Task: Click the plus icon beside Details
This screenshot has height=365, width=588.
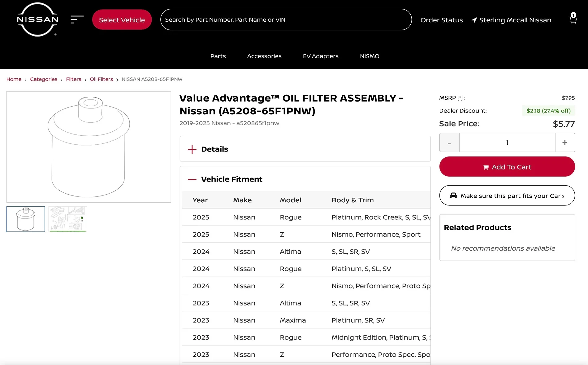Action: pos(192,149)
